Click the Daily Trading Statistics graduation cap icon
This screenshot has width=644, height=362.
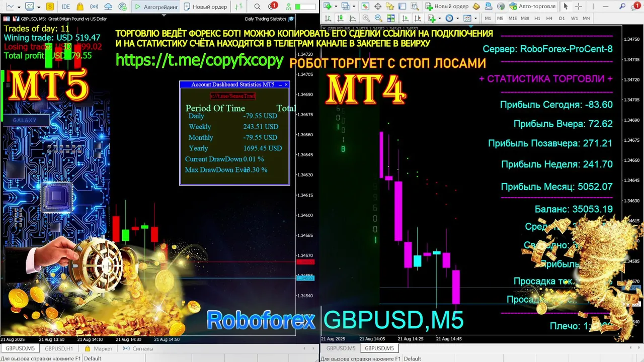pyautogui.click(x=291, y=19)
